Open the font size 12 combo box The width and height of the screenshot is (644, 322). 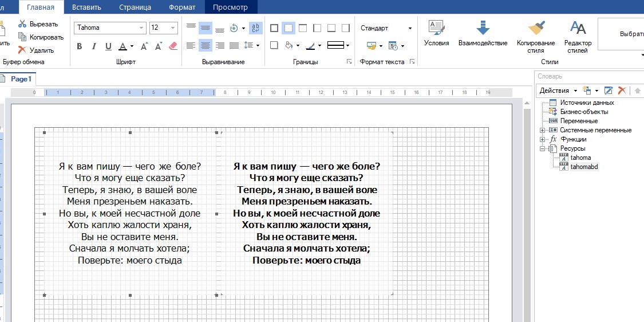coord(164,28)
